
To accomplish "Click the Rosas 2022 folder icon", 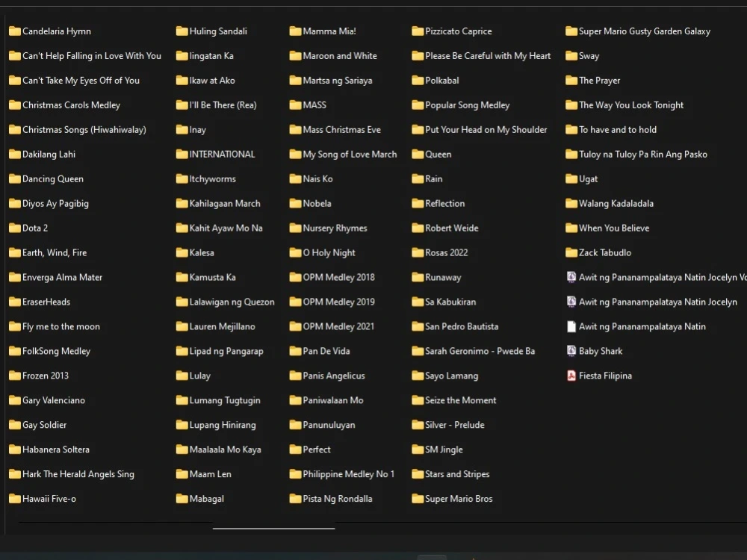I will tap(418, 252).
